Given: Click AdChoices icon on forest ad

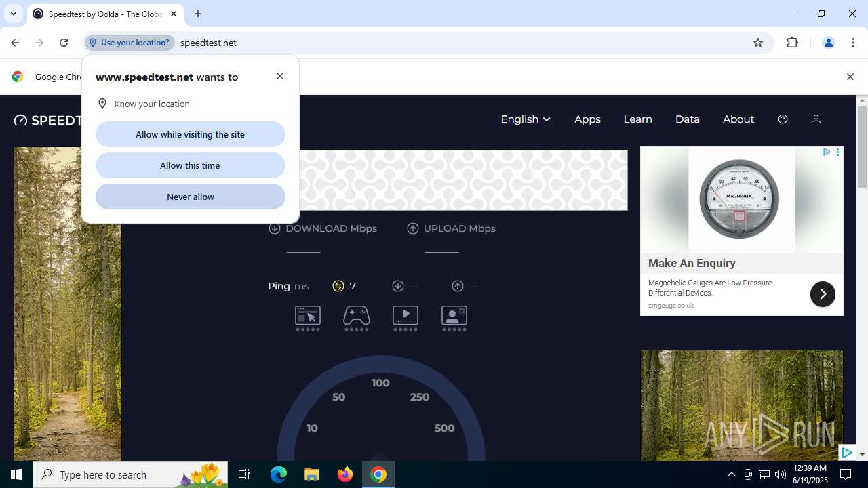Looking at the screenshot, I should pos(847,453).
